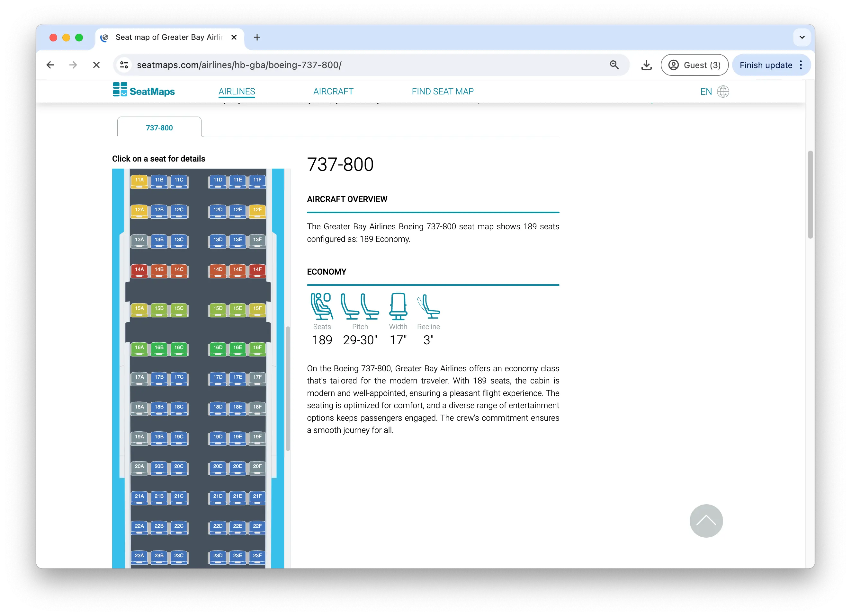The width and height of the screenshot is (851, 616).
Task: Open the Chrome three-dot menu
Action: 801,65
